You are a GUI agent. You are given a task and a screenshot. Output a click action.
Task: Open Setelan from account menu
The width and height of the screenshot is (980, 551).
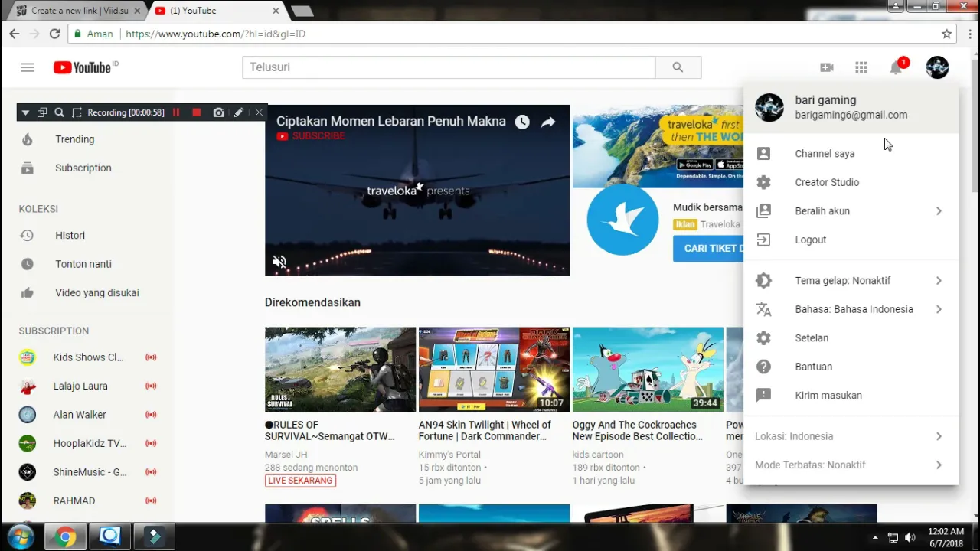click(851, 337)
